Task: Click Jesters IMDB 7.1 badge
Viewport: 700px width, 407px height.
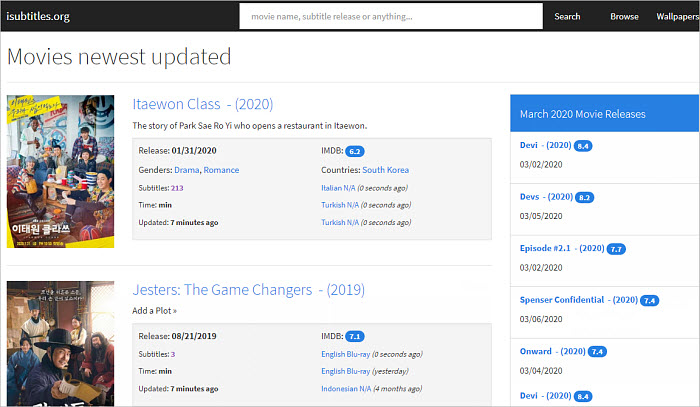Action: [354, 336]
